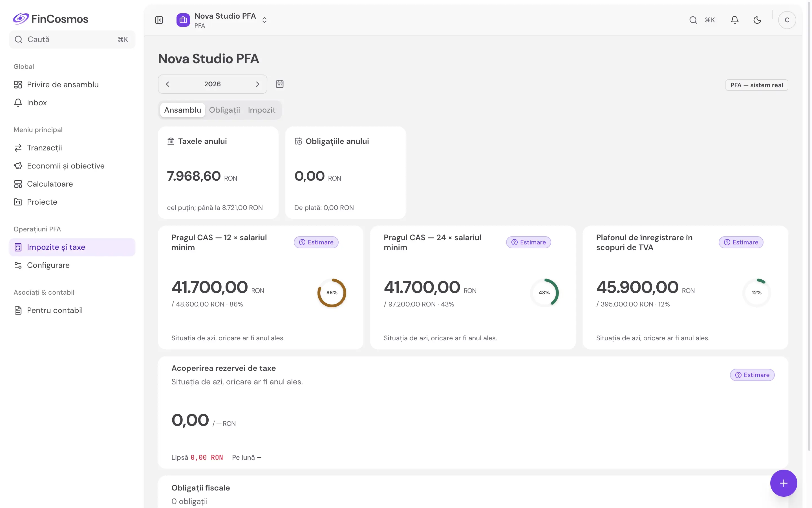Click the Calculatoare sidebar icon
Image resolution: width=812 pixels, height=508 pixels.
(18, 184)
